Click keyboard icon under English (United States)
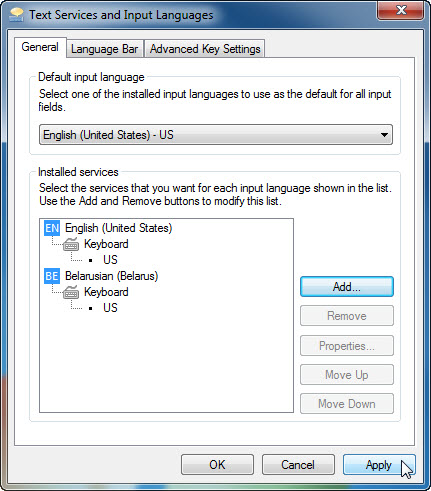 click(71, 244)
